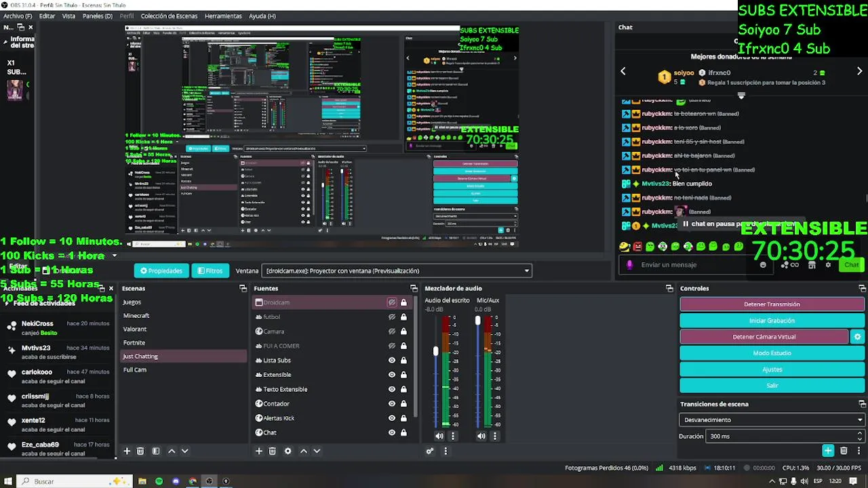Remove the selected source via the Fuentes trash icon
868x488 pixels.
[272, 451]
